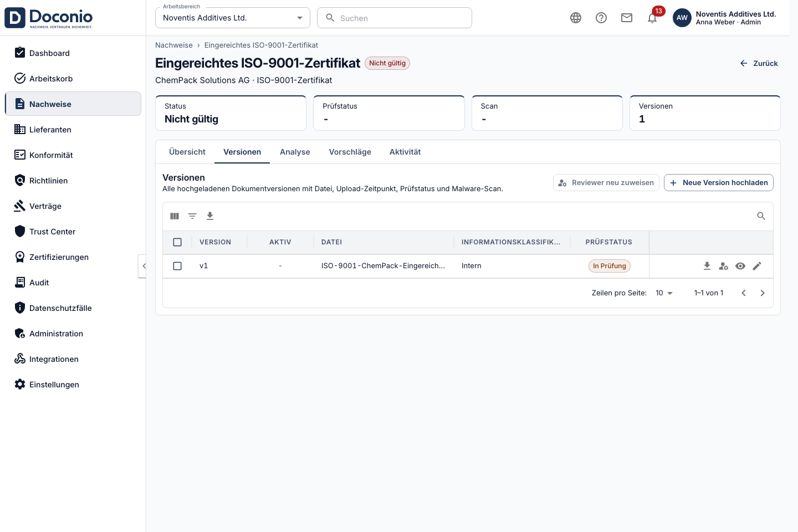Viewport: 798px width, 532px height.
Task: Tick the checkbox for row v1
Action: tap(177, 266)
